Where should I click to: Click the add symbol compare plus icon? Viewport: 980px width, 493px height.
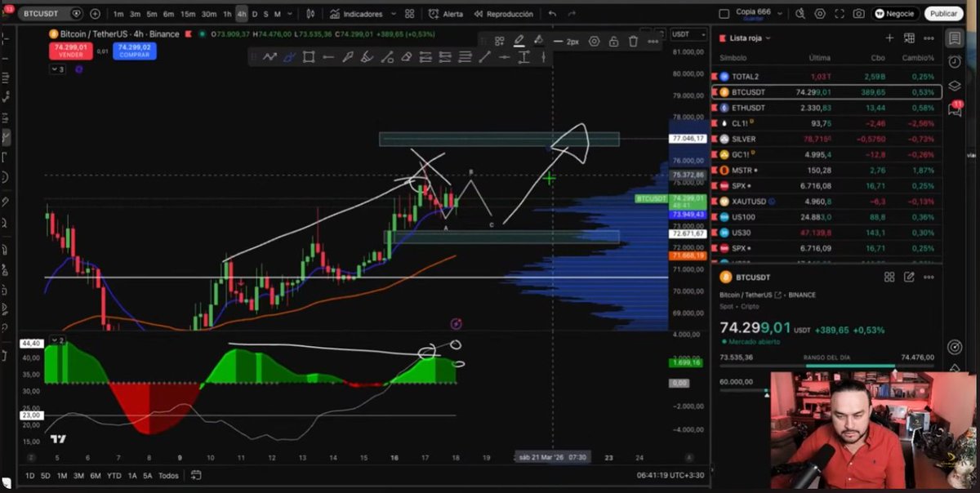tap(96, 14)
